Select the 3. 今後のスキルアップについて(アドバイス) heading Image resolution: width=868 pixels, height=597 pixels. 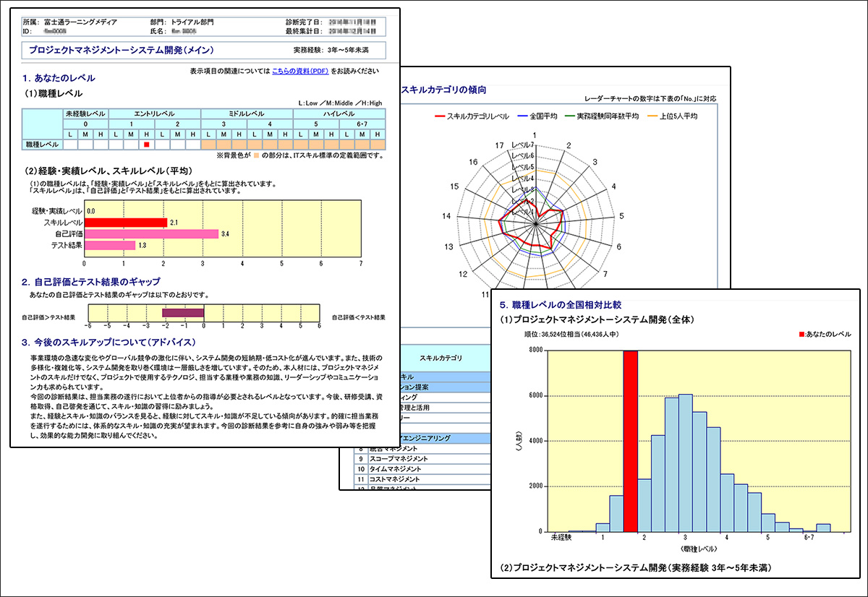point(109,342)
